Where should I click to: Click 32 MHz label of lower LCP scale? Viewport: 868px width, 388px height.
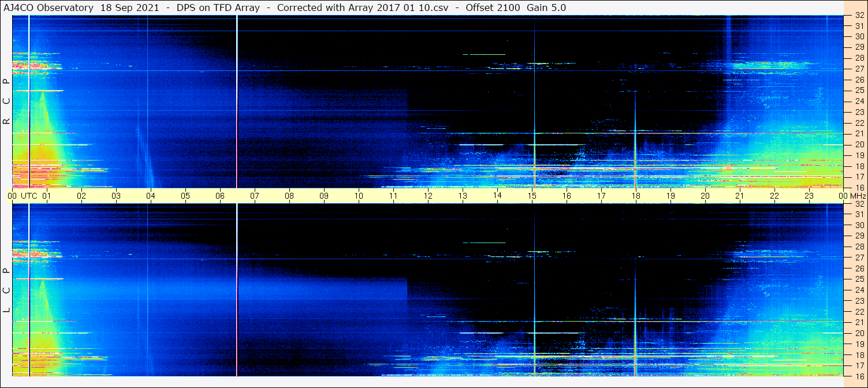pyautogui.click(x=859, y=204)
